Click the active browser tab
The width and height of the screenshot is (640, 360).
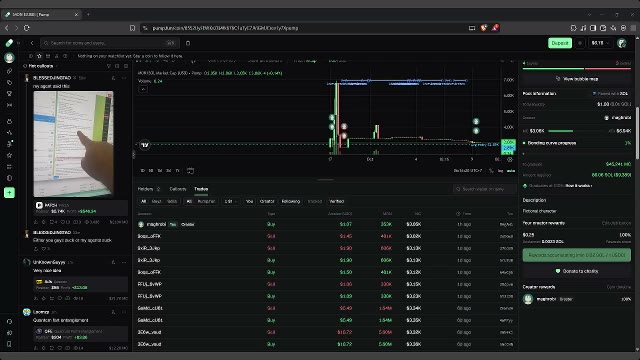pyautogui.click(x=42, y=14)
